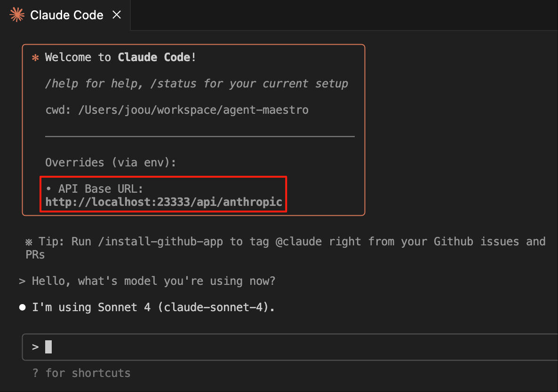Click the Claude Code starburst tab icon
The height and width of the screenshot is (392, 558).
(x=17, y=15)
